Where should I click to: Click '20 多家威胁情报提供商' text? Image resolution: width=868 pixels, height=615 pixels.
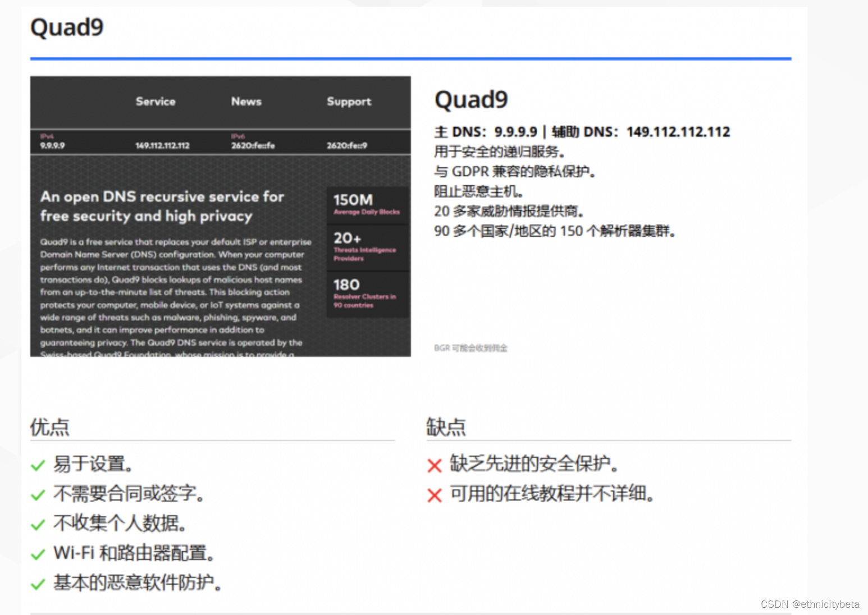[509, 211]
